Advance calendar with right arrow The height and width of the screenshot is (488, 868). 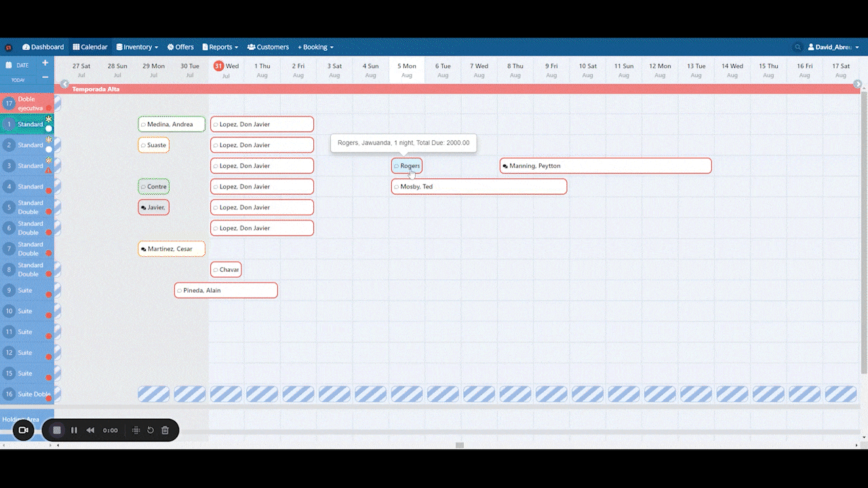tap(857, 84)
